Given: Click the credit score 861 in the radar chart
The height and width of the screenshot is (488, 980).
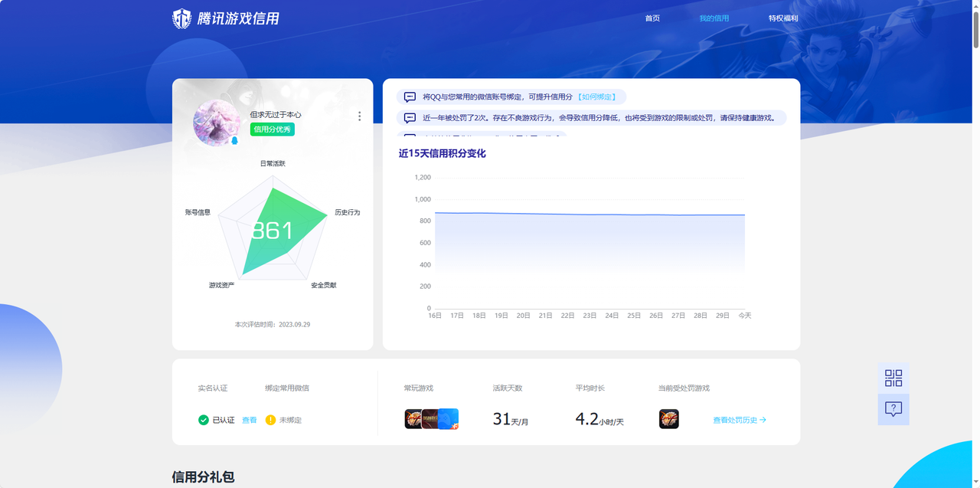Looking at the screenshot, I should click(273, 231).
